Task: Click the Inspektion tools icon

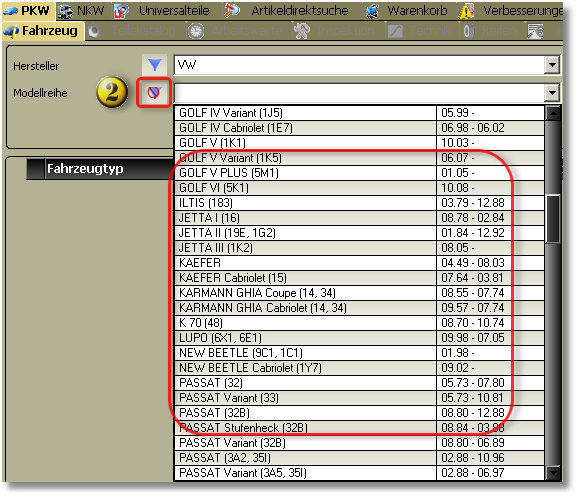Action: (302, 31)
